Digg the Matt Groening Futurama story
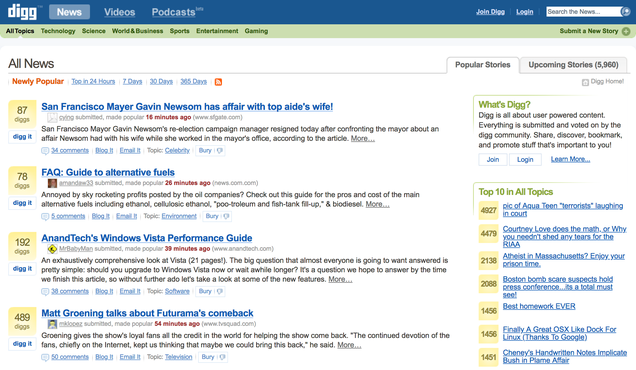Image resolution: width=636 pixels, height=370 pixels. click(22, 344)
